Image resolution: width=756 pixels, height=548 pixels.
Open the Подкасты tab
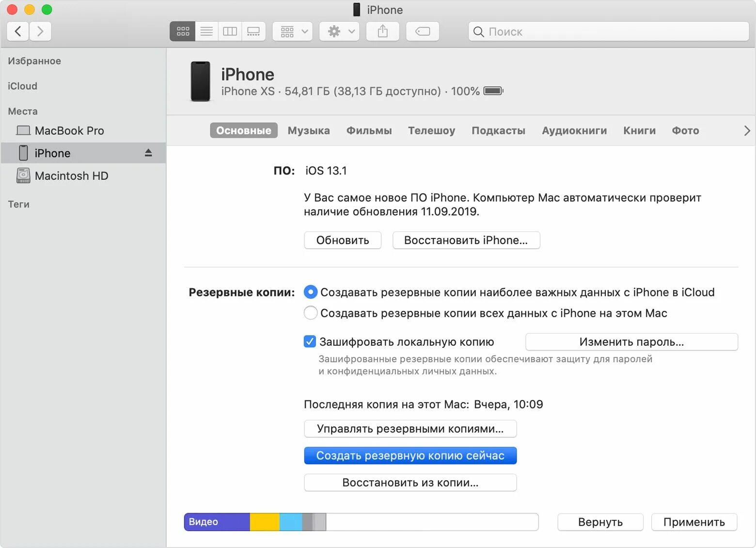click(499, 130)
